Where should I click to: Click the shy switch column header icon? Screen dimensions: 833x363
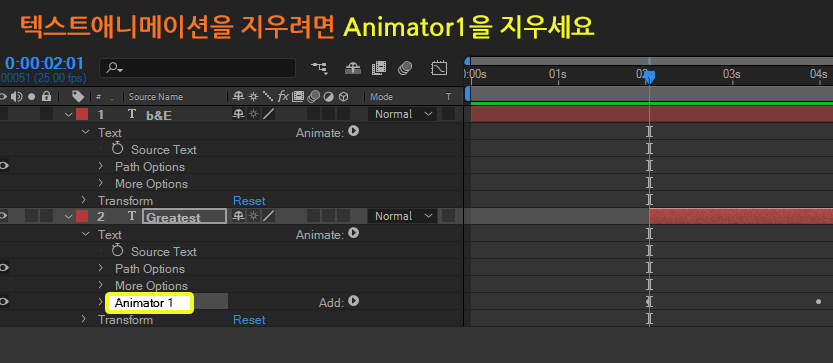coord(239,96)
